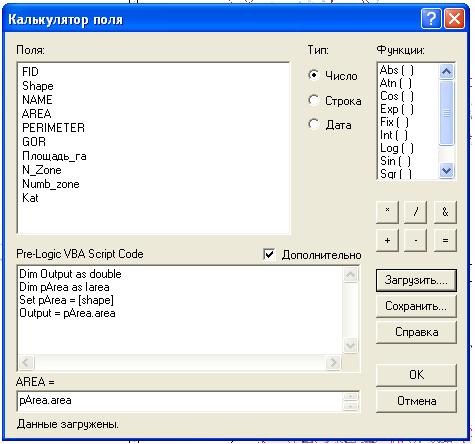Pick the FID field in fields list

pos(30,72)
